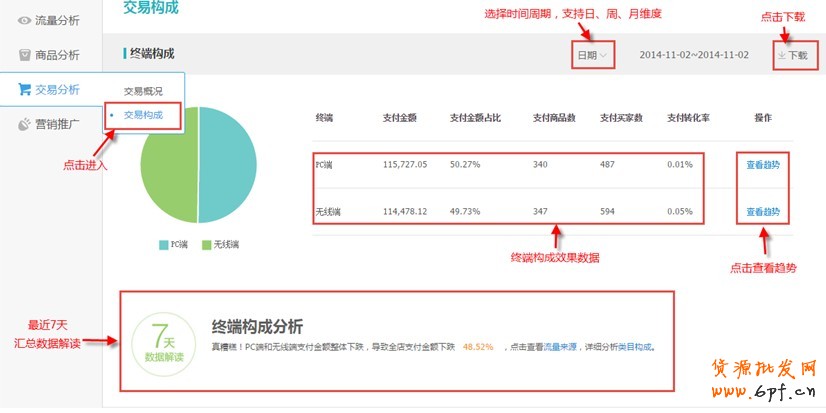Click the bag icon beside 商品分析

[25, 55]
